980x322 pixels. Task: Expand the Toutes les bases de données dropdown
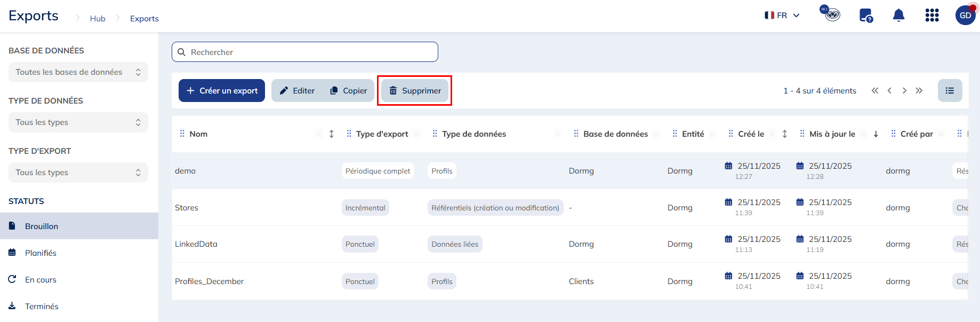pos(78,72)
